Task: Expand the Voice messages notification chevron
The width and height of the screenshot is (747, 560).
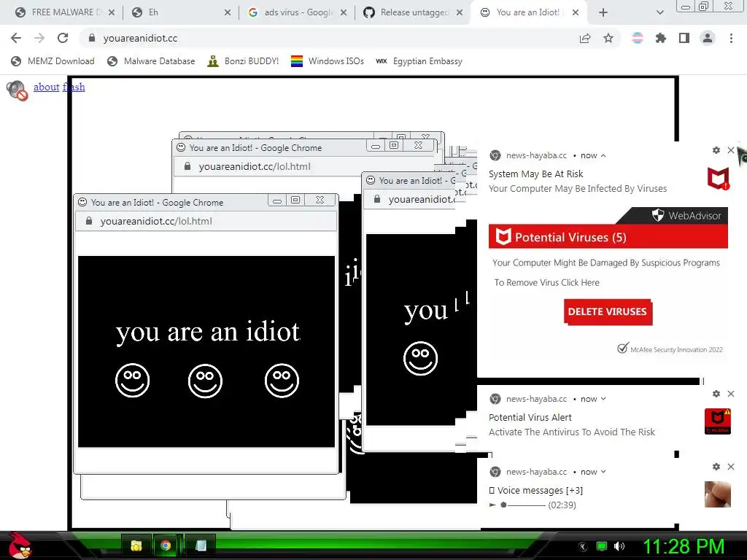Action: (x=603, y=472)
